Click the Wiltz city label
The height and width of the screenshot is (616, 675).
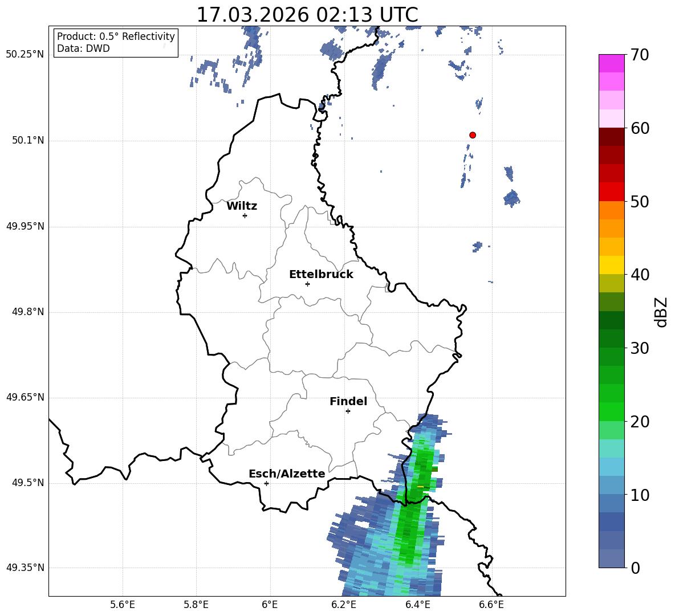pyautogui.click(x=242, y=206)
